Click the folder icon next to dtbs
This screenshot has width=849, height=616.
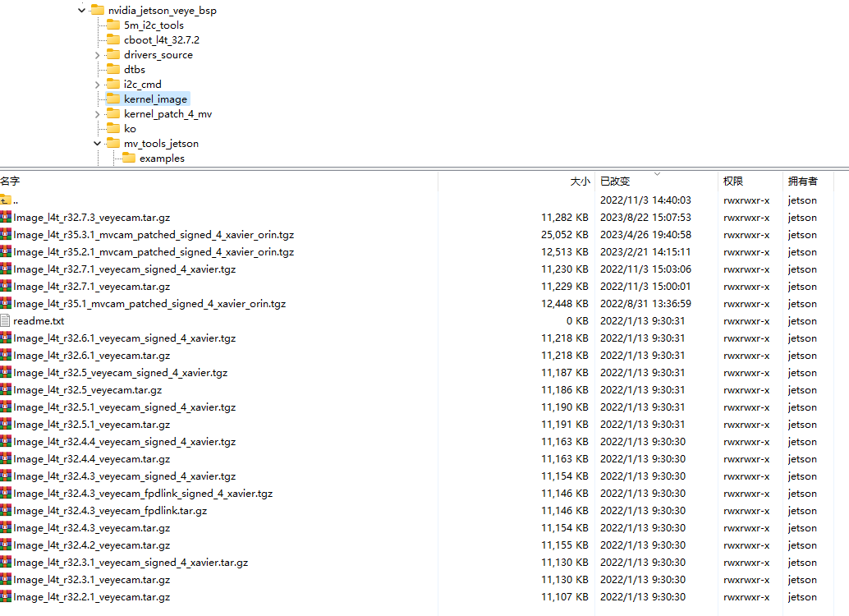[113, 70]
